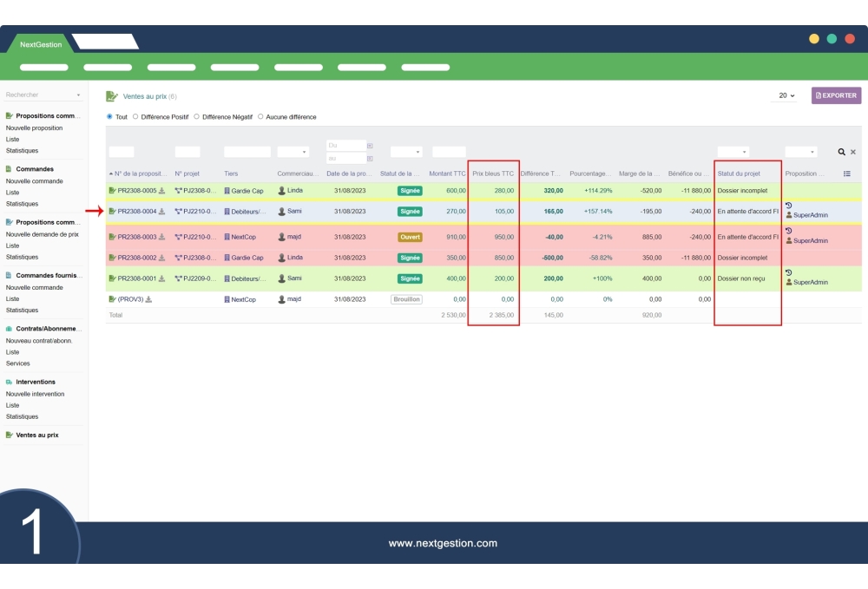Viewport: 868px width, 589px height.
Task: Click the Ventes au prix icon next to title
Action: [110, 97]
